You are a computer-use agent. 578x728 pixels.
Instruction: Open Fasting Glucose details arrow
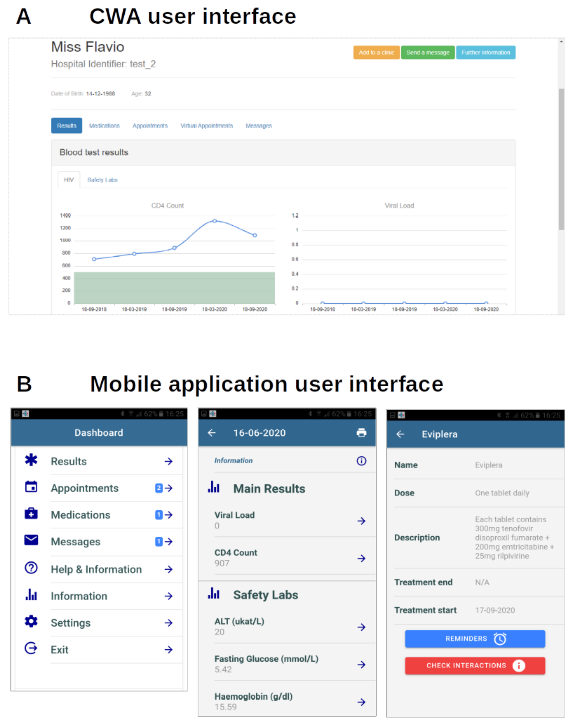tap(361, 664)
